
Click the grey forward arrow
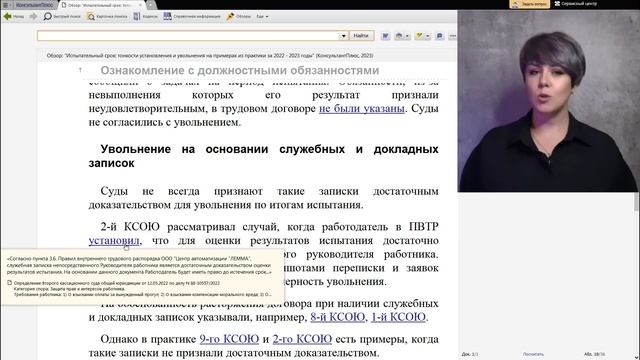point(33,16)
